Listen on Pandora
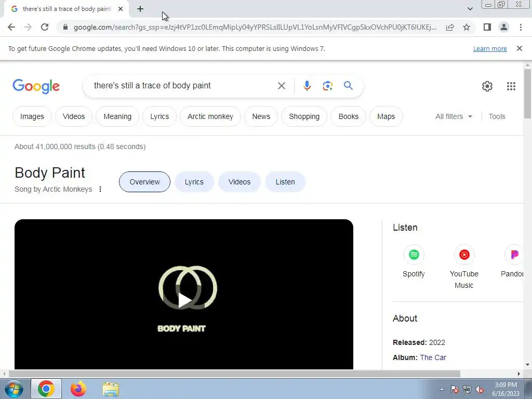Viewport: 532px width, 399px height. 512,261
